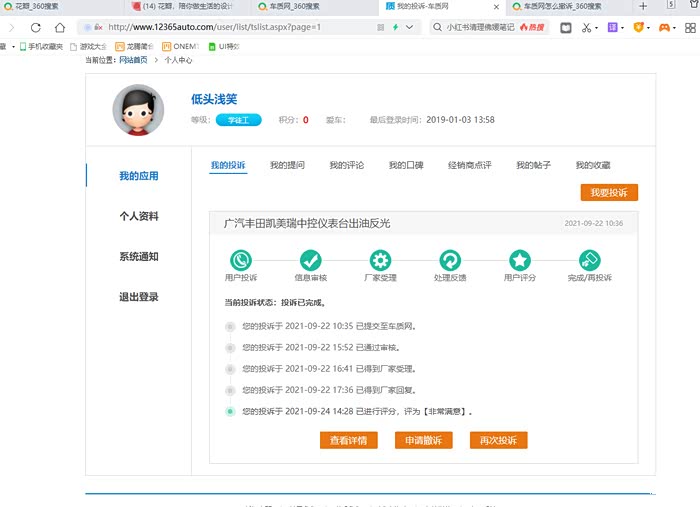Select 退出登录 in the sidebar

(138, 297)
